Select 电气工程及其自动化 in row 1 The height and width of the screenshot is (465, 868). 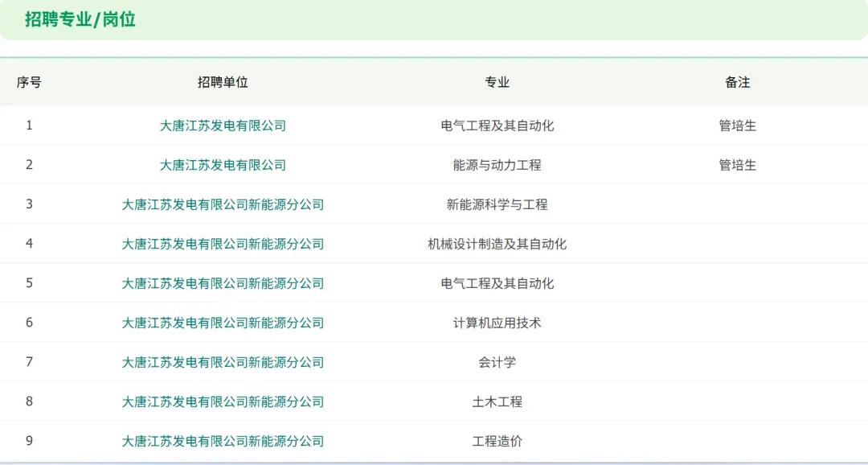497,126
